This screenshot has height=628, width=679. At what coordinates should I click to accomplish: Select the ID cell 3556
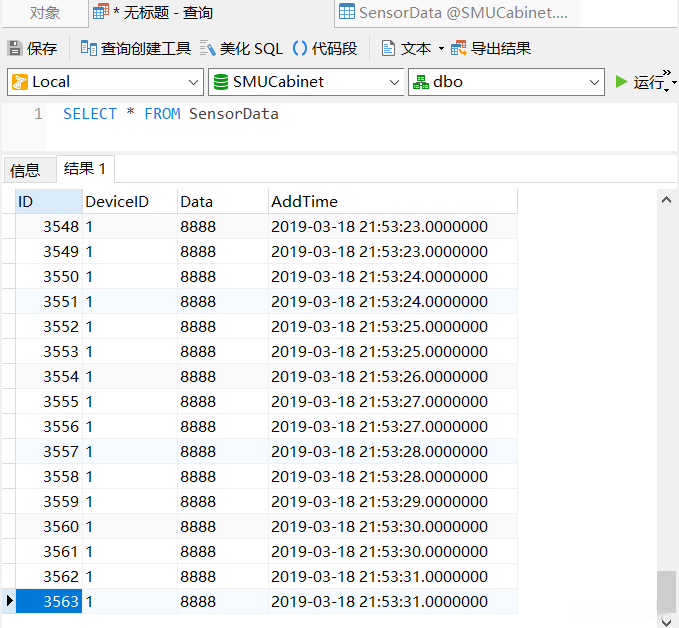(49, 427)
